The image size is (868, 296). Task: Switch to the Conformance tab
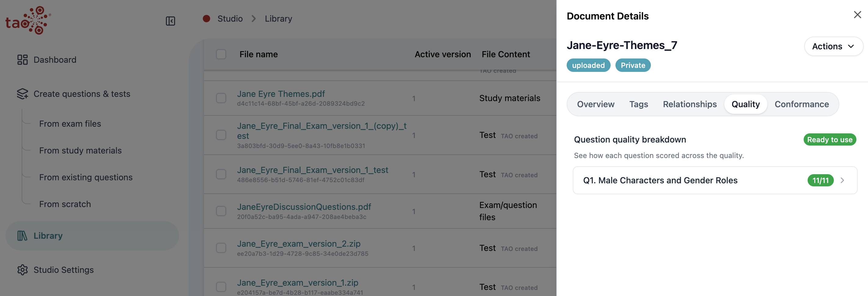802,104
